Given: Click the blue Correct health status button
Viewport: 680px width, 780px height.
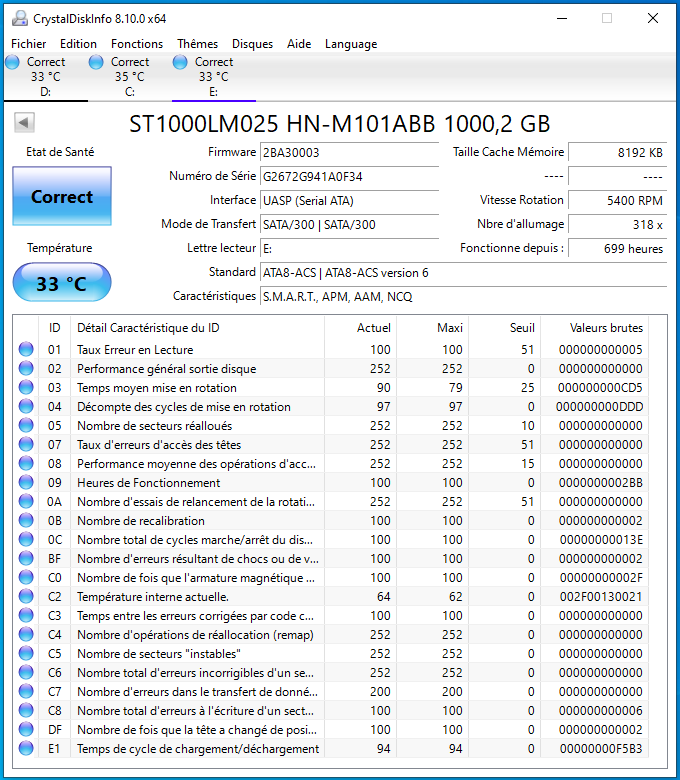Looking at the screenshot, I should pos(62,196).
